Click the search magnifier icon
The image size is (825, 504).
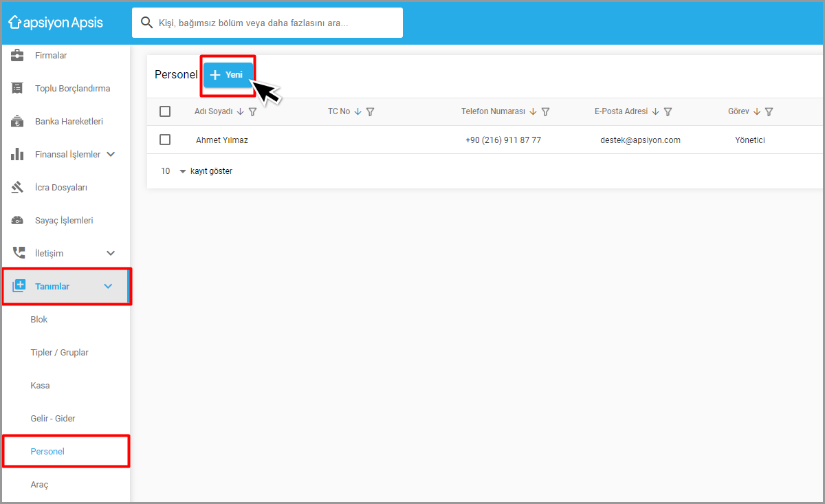[x=146, y=23]
